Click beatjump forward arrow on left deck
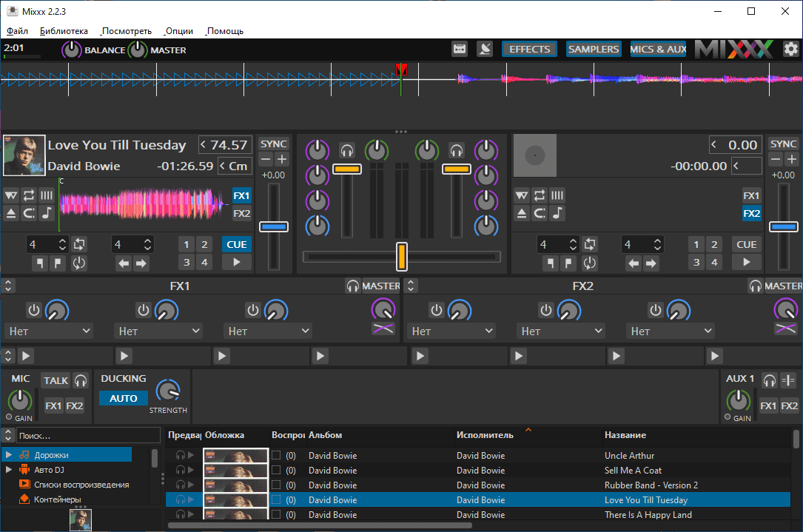This screenshot has height=532, width=803. pos(141,263)
